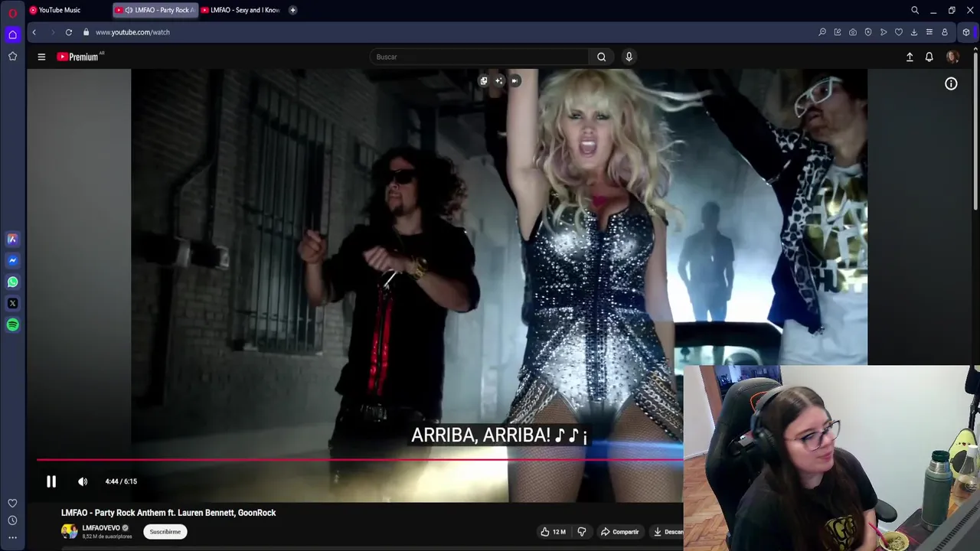Open the Opera toolbar zoom-out magnifier
The image size is (980, 551).
tap(822, 32)
